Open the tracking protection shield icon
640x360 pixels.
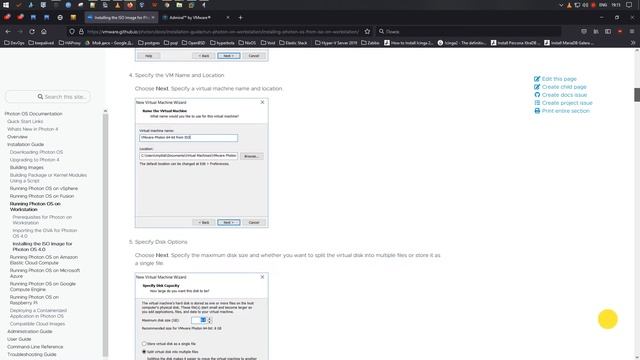[72, 31]
